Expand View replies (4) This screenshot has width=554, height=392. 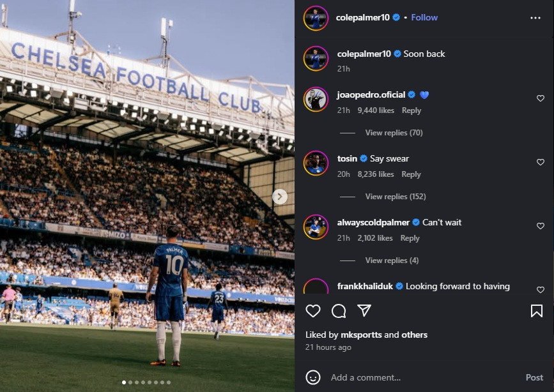[x=392, y=260]
